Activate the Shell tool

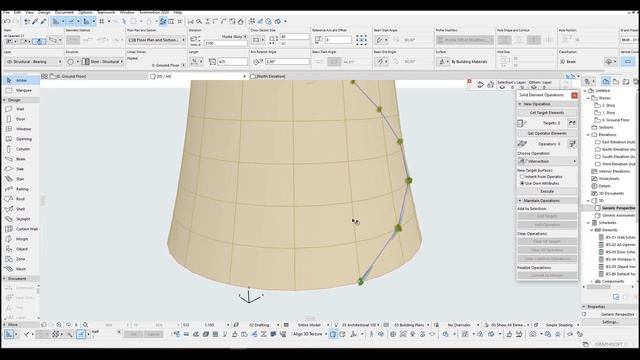20,209
